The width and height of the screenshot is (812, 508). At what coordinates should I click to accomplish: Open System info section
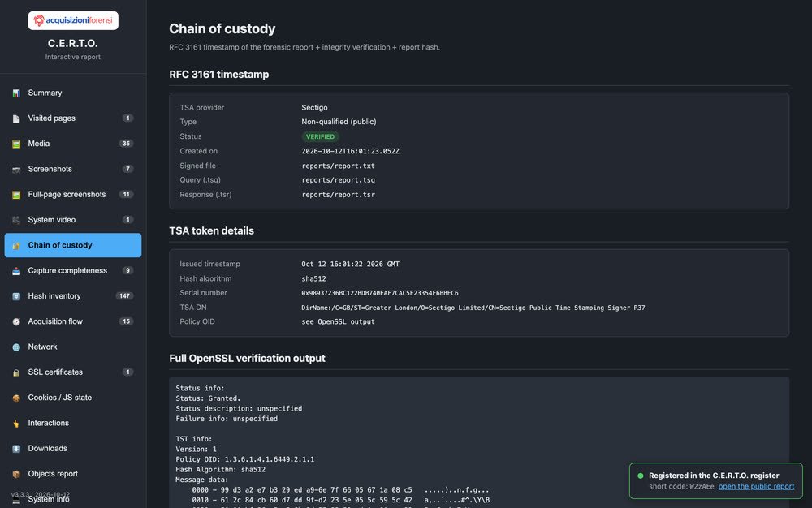tap(73, 499)
